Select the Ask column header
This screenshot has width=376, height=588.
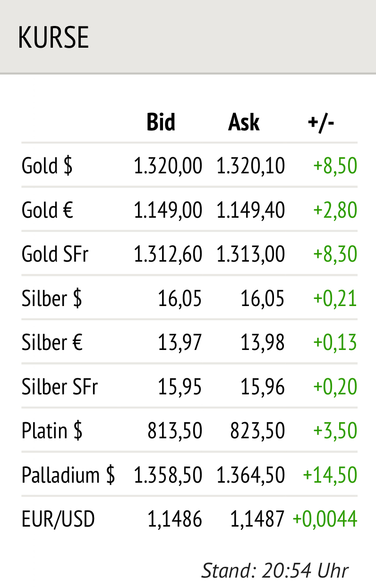(244, 122)
